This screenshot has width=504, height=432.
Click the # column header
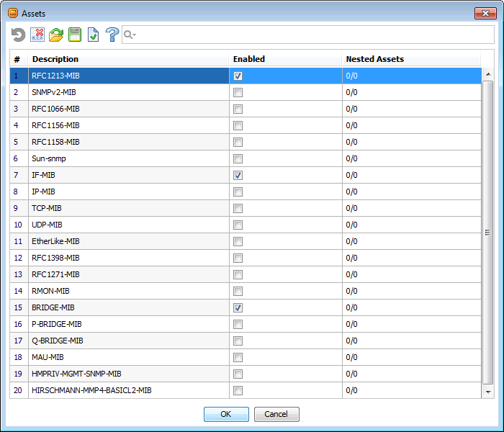19,59
